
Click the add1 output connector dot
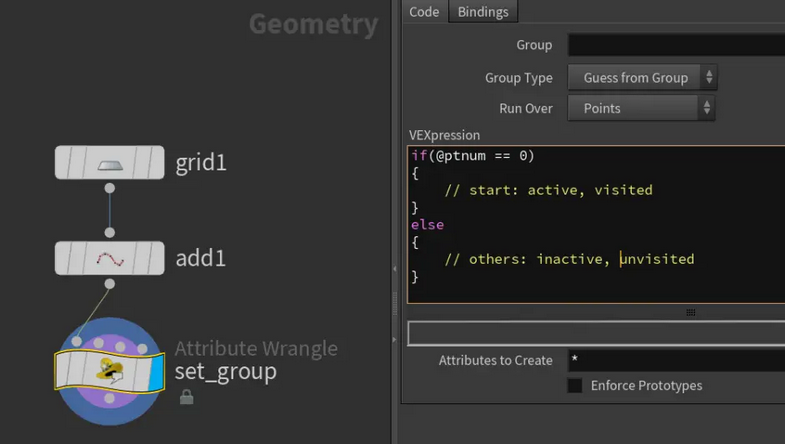pos(110,284)
